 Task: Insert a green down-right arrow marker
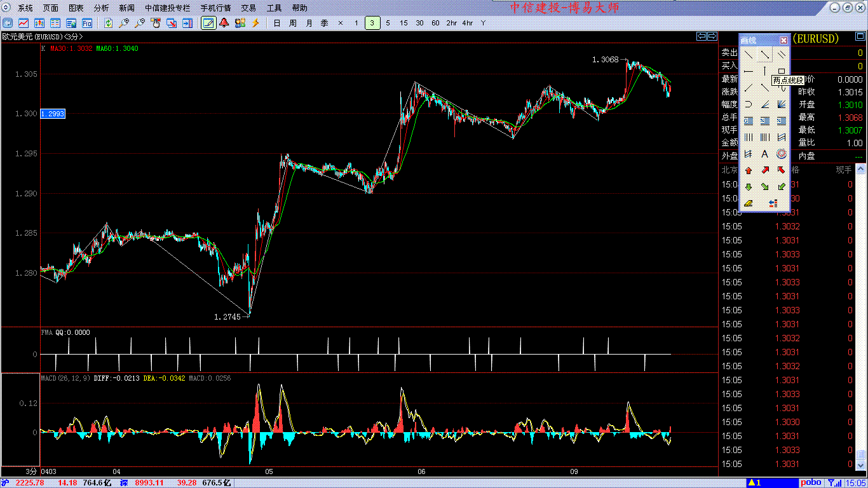(x=765, y=187)
